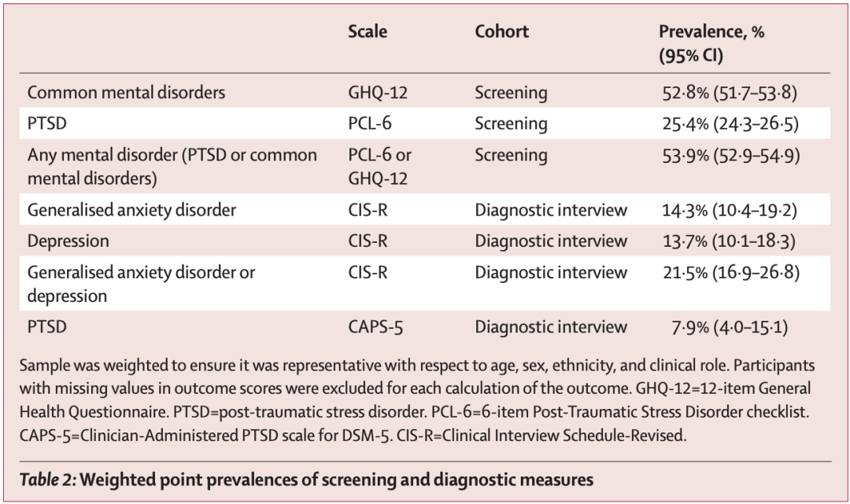
Task: Select the 14·3% (10·4–19·2) prevalence value
Action: 730,210
